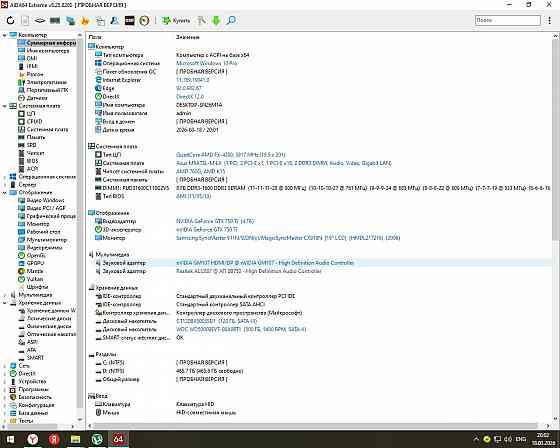The height and width of the screenshot is (448, 560).
Task: Open the DirectX category in the tree
Action: point(27,374)
